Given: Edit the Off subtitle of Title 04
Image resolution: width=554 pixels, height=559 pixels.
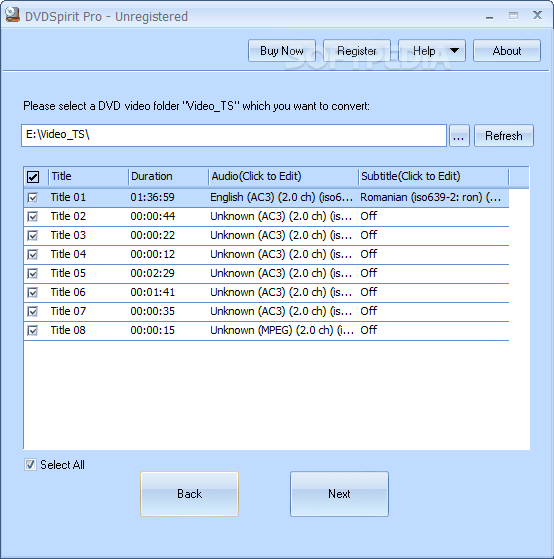Looking at the screenshot, I should (369, 254).
